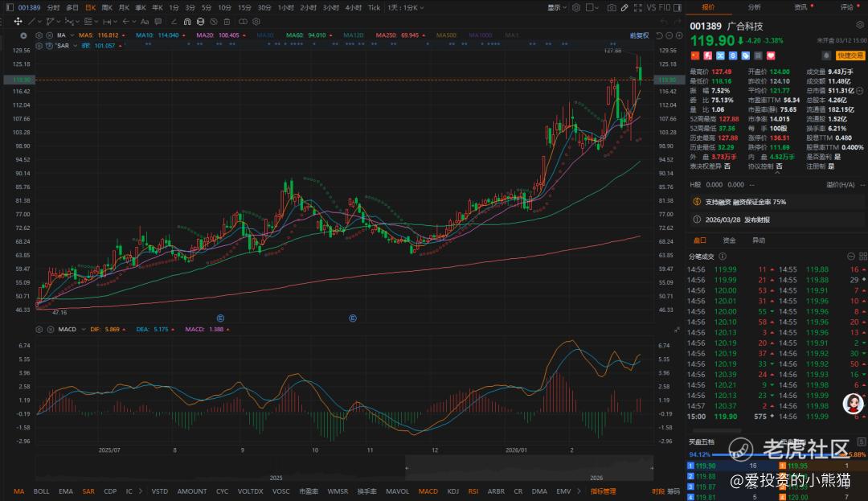The height and width of the screenshot is (501, 868).
Task: Toggle SAR indicator in bottom bar
Action: point(88,491)
